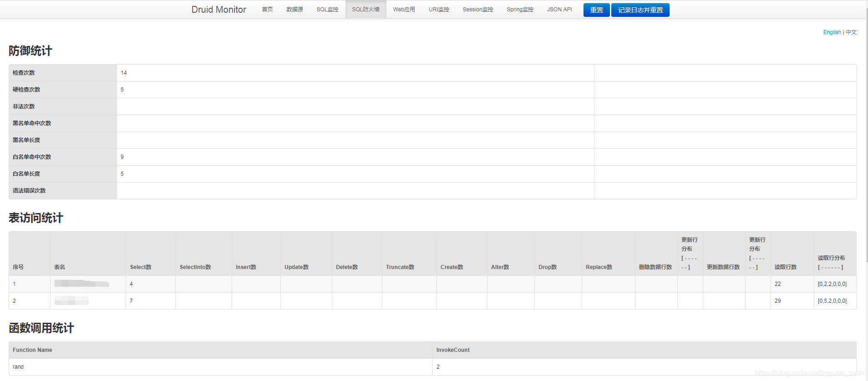Click the 语法错误次数 label

point(29,191)
